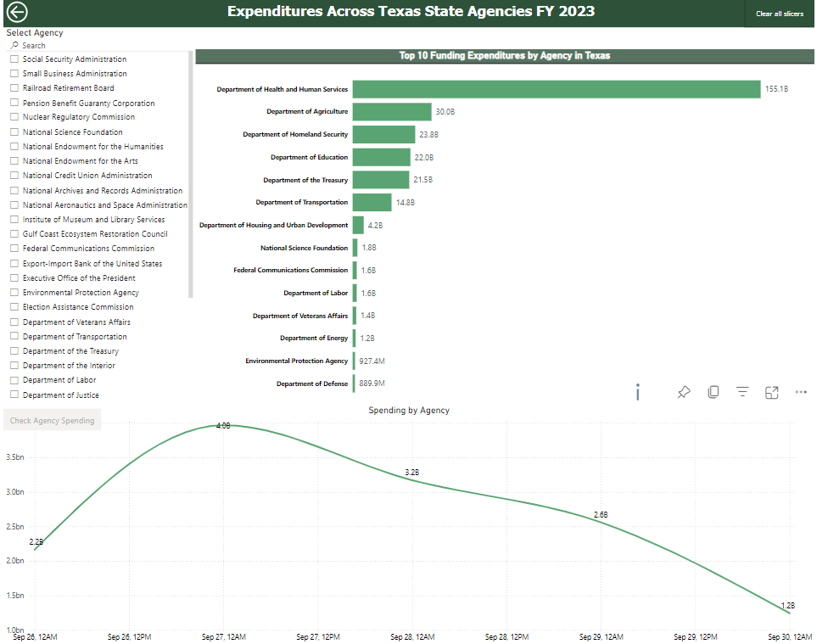This screenshot has height=644, width=828.
Task: Open the More options ellipsis menu
Action: pos(801,392)
